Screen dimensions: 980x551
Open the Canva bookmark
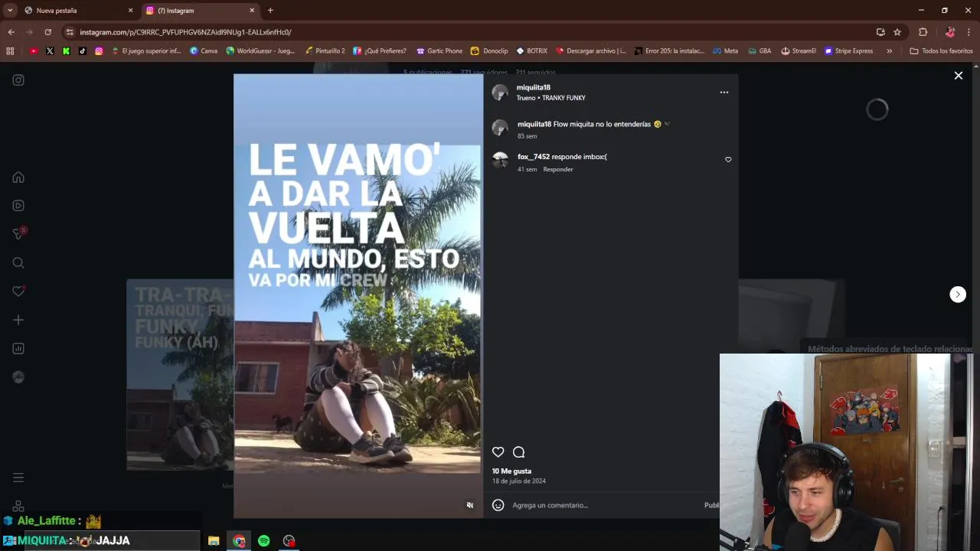click(x=204, y=51)
